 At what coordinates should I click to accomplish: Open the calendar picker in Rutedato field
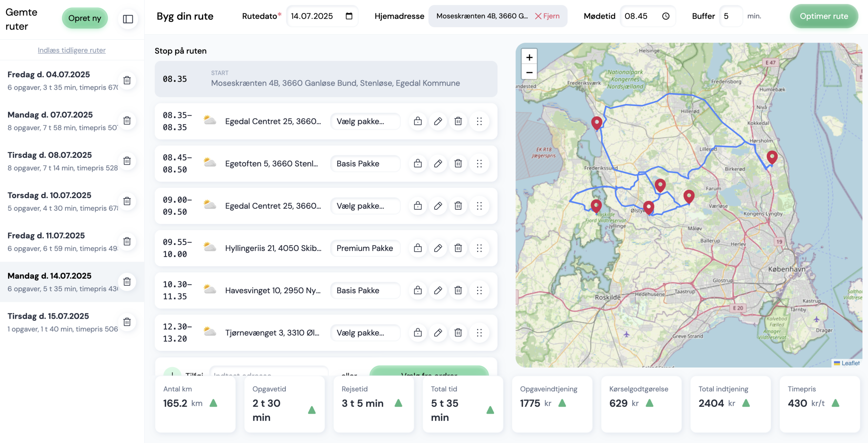(x=349, y=16)
